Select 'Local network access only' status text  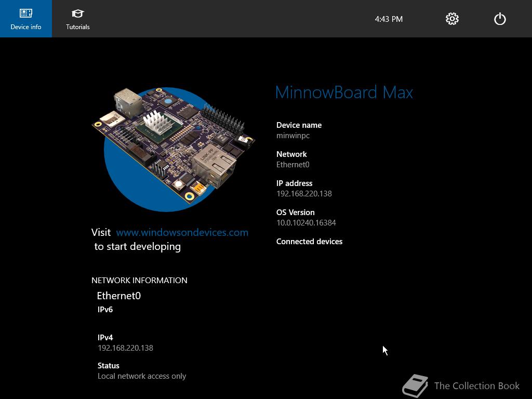[x=142, y=376]
